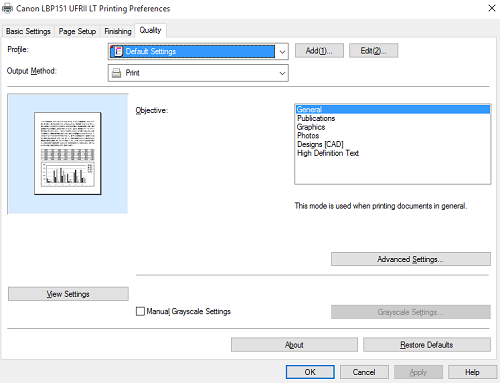Viewport: 500px width, 383px height.
Task: Click the Add(1)... profile button
Action: (319, 51)
